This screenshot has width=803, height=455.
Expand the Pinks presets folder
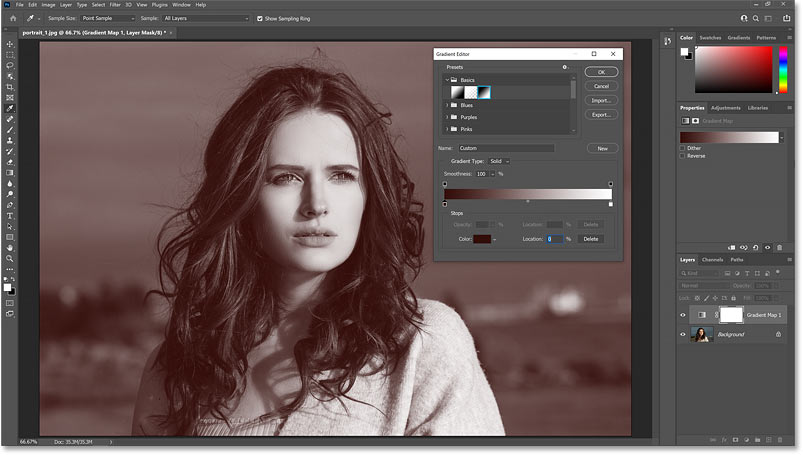(447, 129)
